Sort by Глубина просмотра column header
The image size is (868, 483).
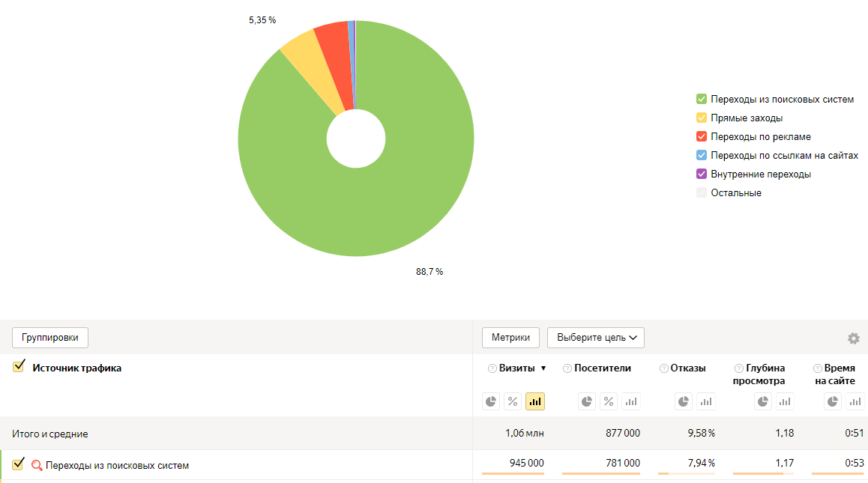click(765, 374)
